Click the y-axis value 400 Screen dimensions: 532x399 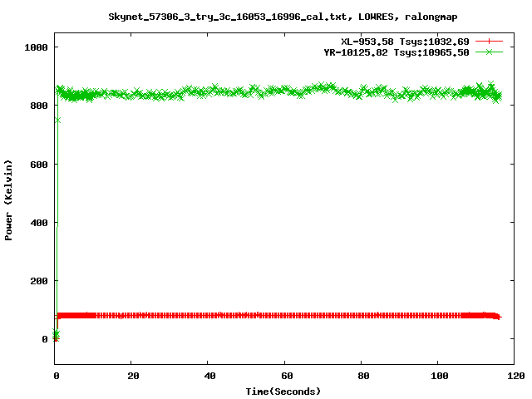coord(39,223)
